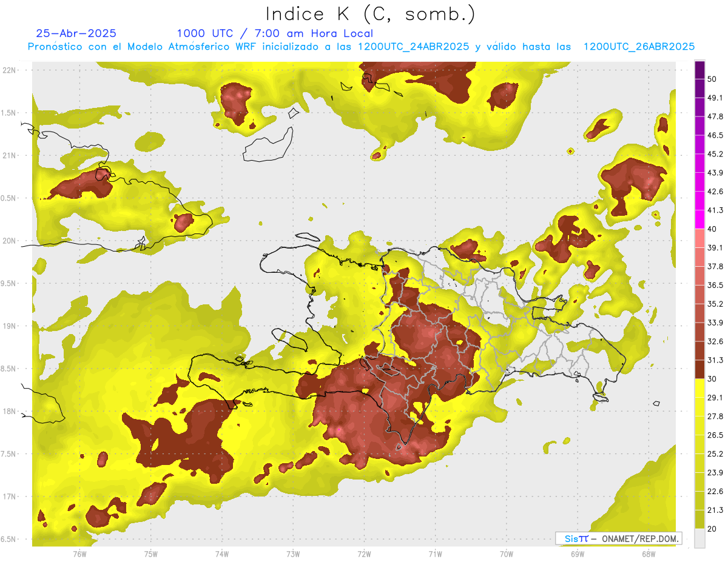Click the '50' value on color scale
Screen dimensions: 728x562
tap(713, 79)
